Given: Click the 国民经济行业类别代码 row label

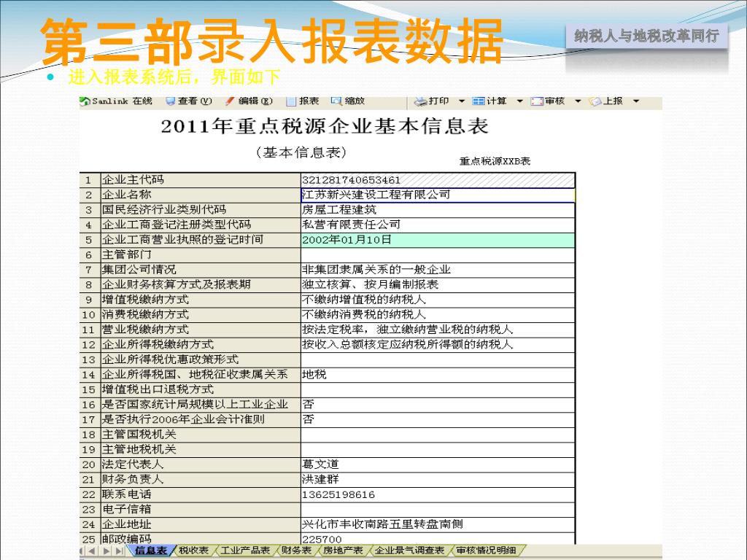Looking at the screenshot, I should click(200, 210).
